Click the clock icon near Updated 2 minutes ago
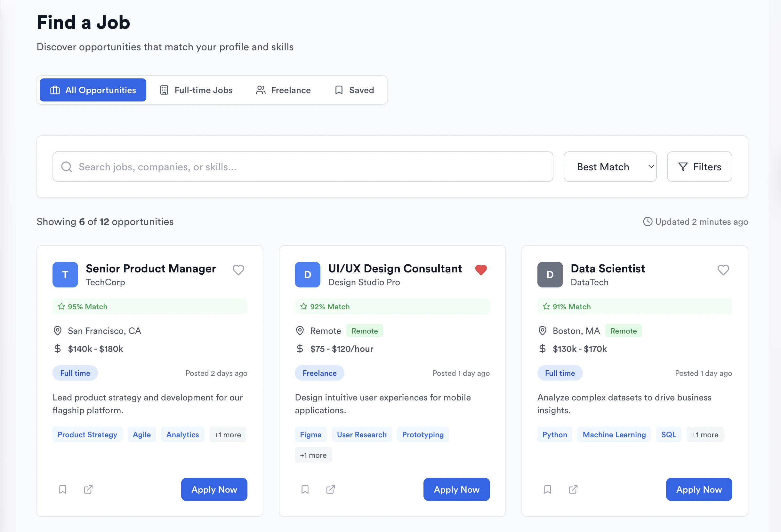The image size is (781, 532). [648, 222]
